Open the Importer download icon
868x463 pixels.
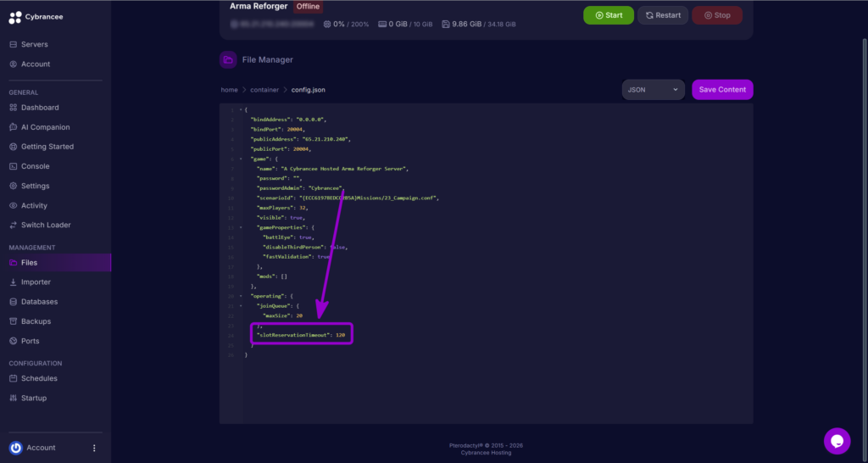14,282
